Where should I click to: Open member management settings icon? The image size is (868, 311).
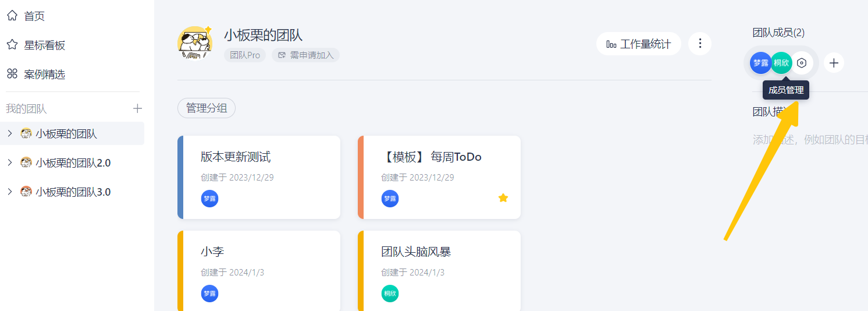802,63
